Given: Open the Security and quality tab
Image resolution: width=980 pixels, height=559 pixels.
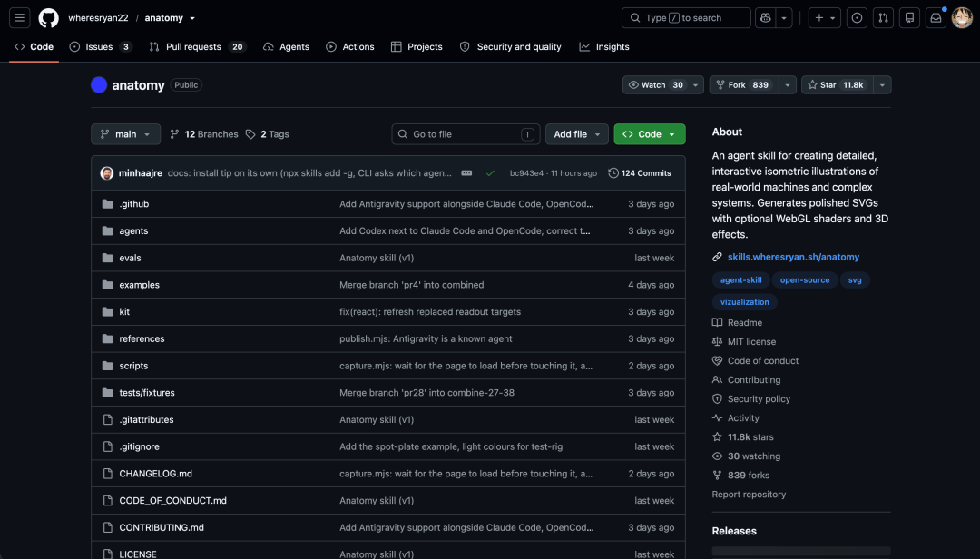Looking at the screenshot, I should 511,47.
